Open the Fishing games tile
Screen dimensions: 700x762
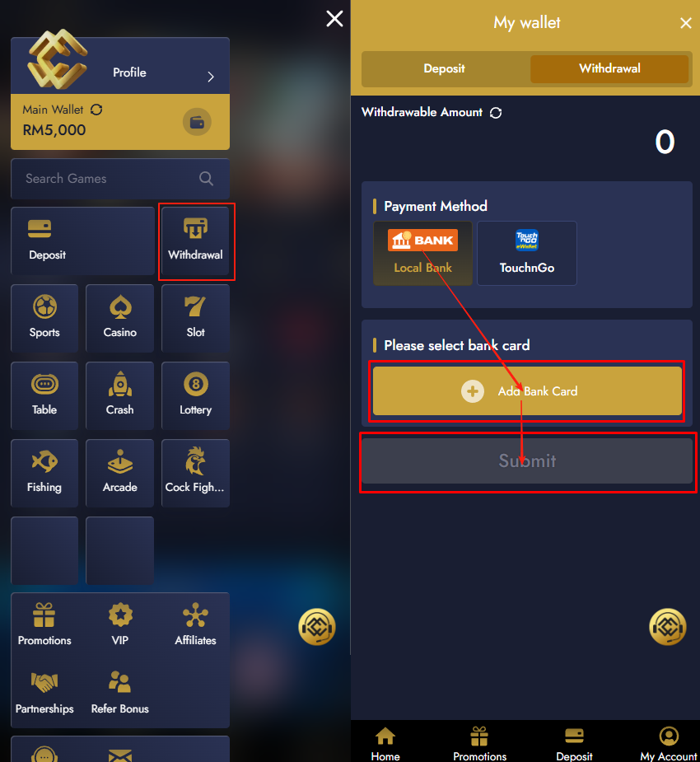pyautogui.click(x=44, y=473)
